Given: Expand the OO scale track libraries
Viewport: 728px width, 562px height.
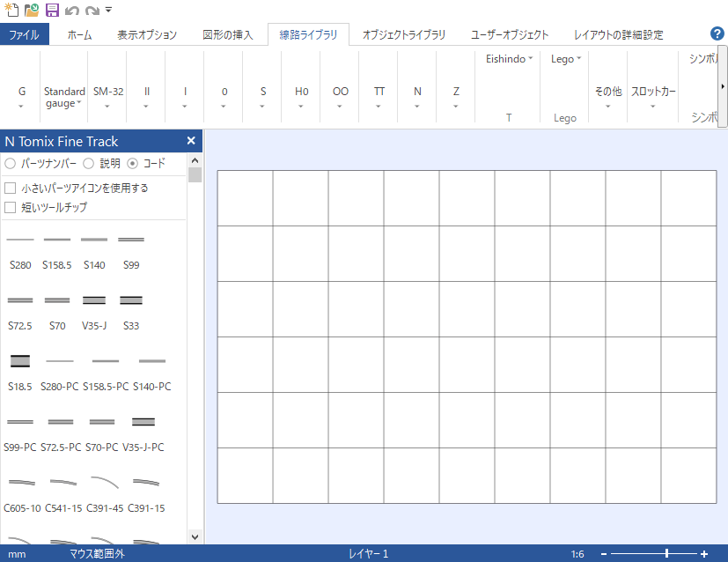Looking at the screenshot, I should (x=341, y=97).
